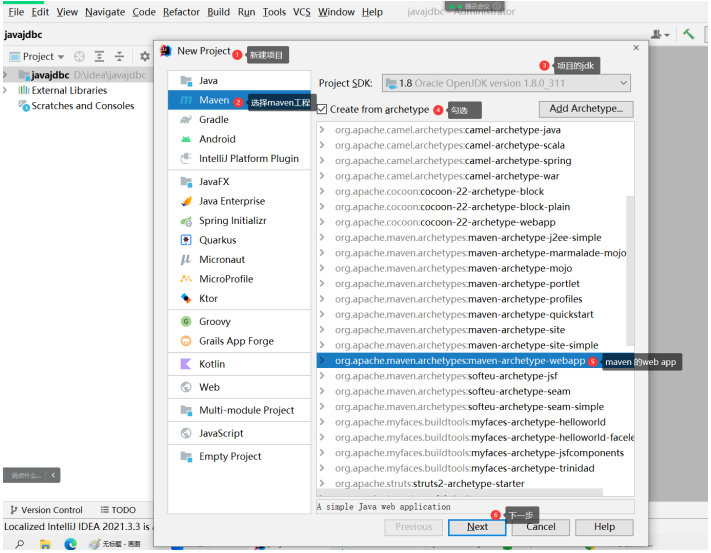The image size is (711, 553).
Task: Open the Project SDK dropdown
Action: 506,83
